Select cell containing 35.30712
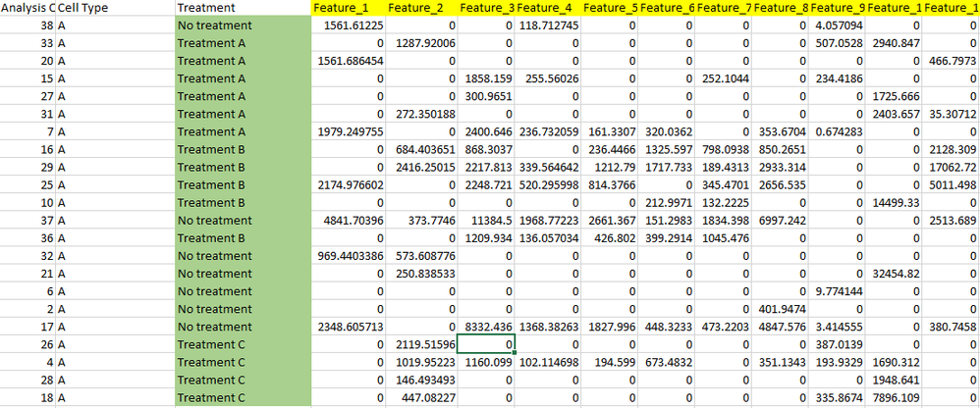This screenshot has width=980, height=408. click(x=952, y=114)
